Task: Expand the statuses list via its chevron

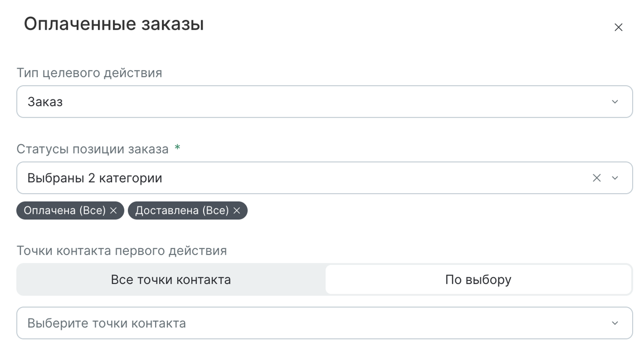Action: click(615, 178)
